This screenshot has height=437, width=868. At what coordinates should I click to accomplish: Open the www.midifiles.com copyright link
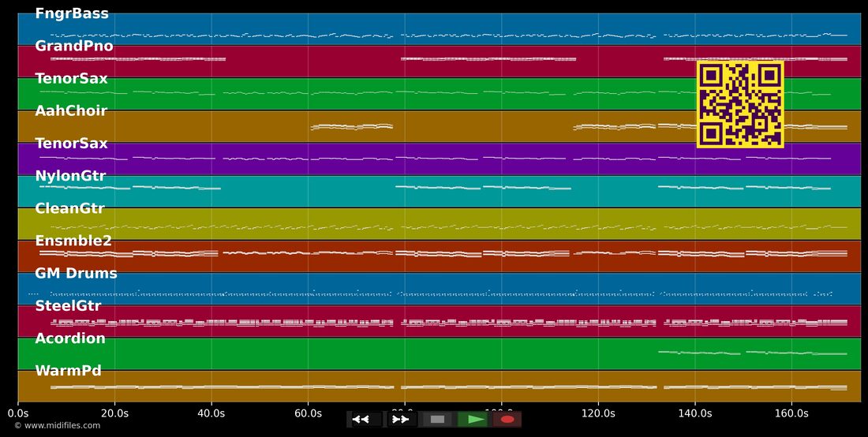coord(58,425)
